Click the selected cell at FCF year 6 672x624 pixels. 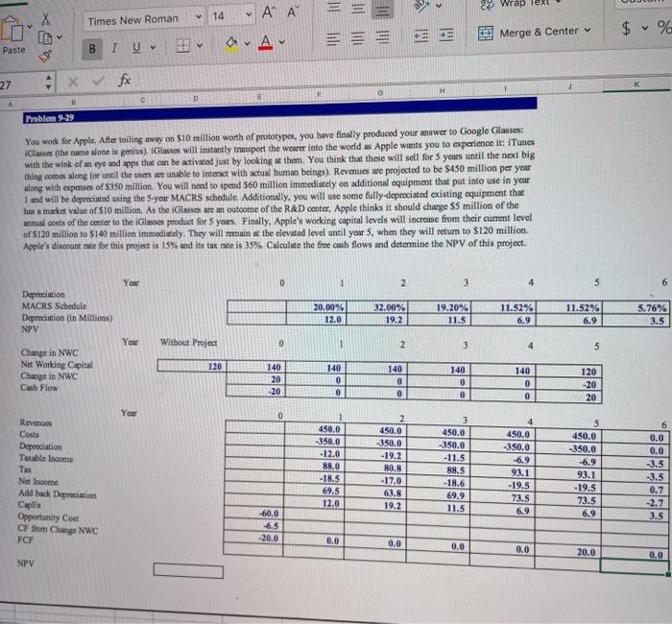pos(636,565)
